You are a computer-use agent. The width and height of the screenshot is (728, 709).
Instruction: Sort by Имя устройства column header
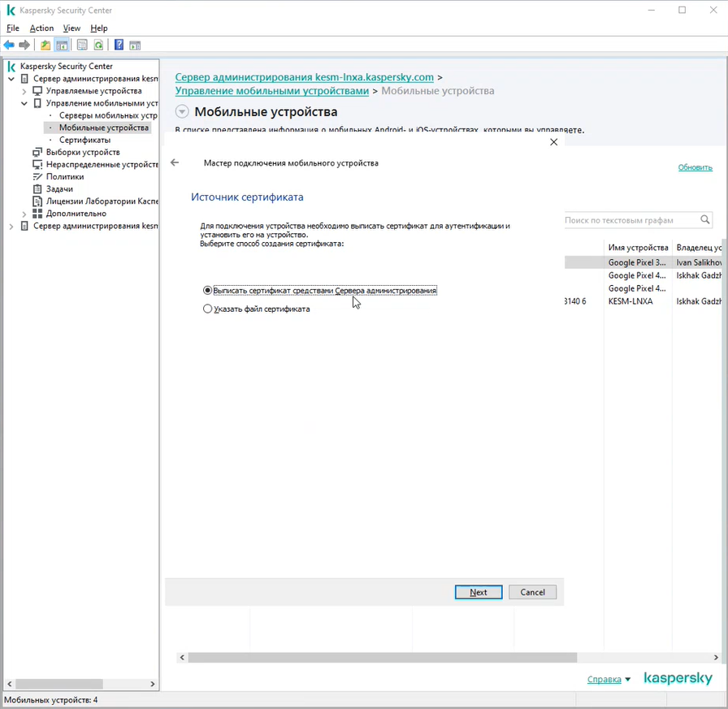coord(638,248)
